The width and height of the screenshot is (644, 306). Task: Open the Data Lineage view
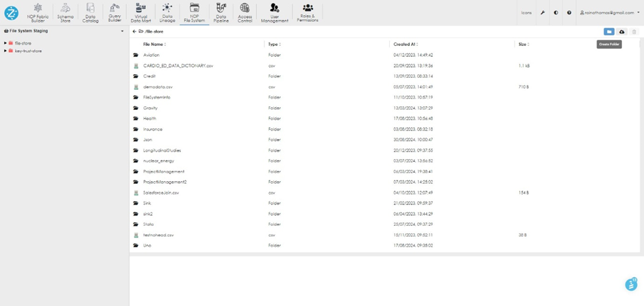[167, 12]
